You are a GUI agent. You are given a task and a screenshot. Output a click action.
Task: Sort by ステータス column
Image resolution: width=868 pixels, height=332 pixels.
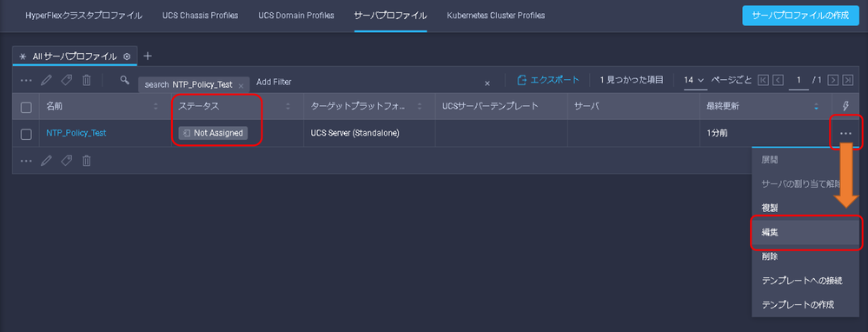coord(288,107)
